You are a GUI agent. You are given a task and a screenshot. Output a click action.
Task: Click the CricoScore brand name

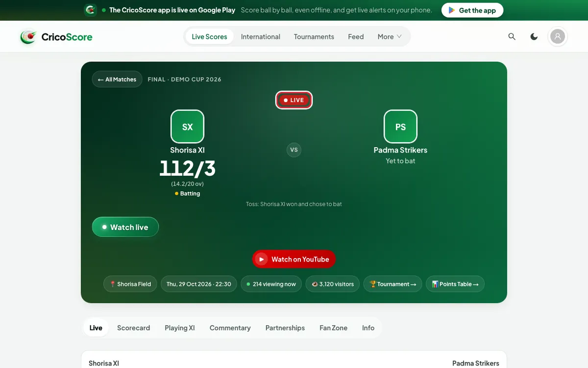67,37
